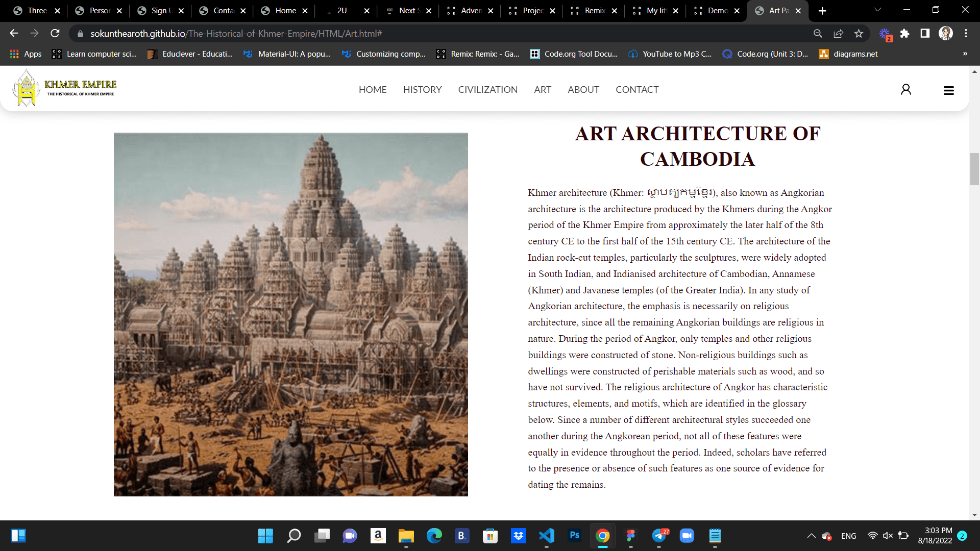Click the scrollbar down arrow
The image size is (980, 551).
point(974,515)
